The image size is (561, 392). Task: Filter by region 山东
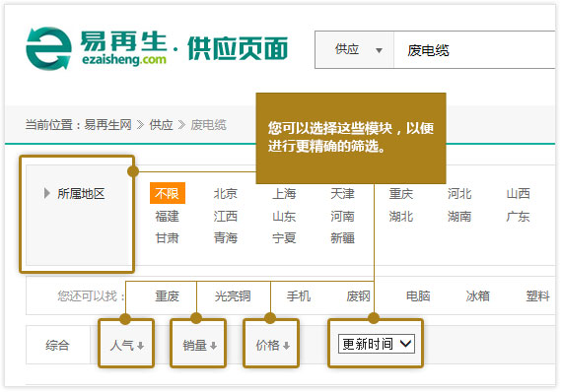[284, 216]
